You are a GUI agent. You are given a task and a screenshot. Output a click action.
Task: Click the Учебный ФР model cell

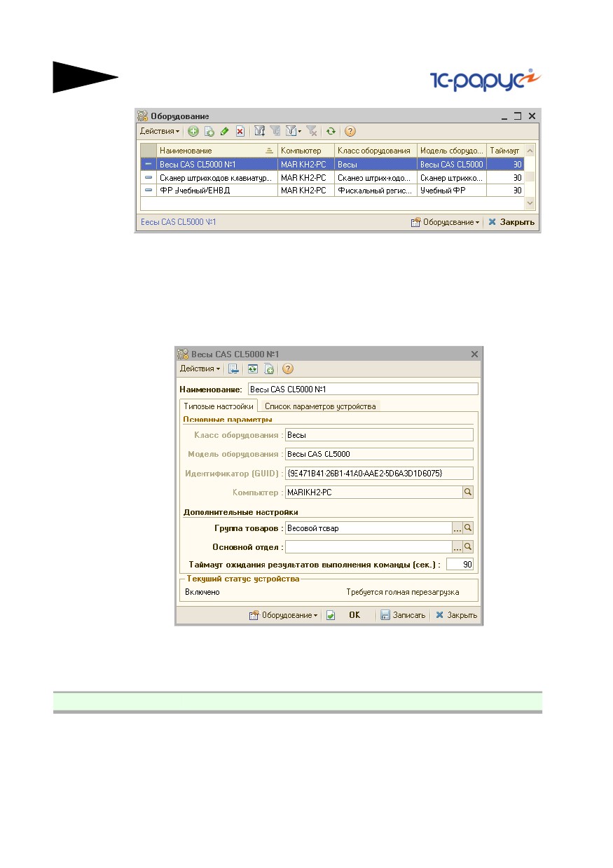tap(453, 191)
